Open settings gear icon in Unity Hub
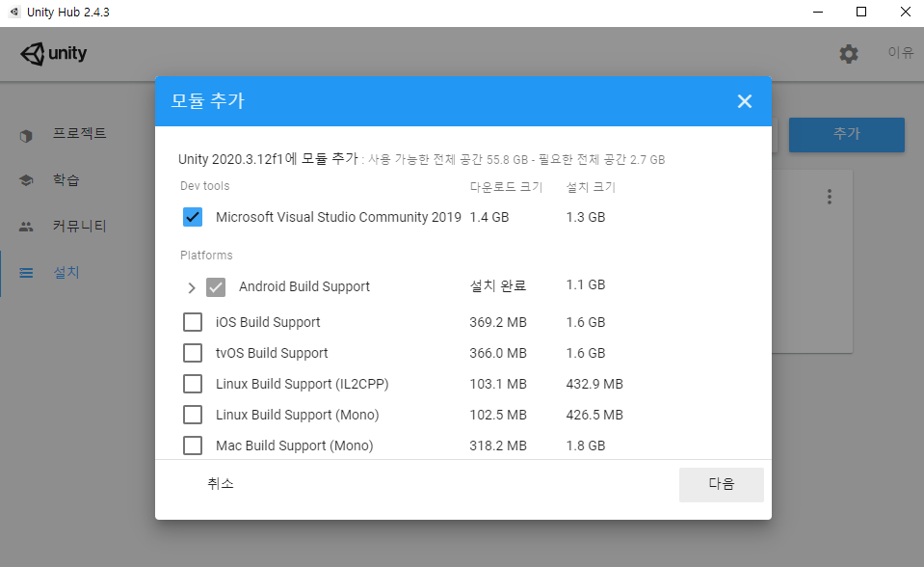Image resolution: width=924 pixels, height=567 pixels. [x=849, y=54]
